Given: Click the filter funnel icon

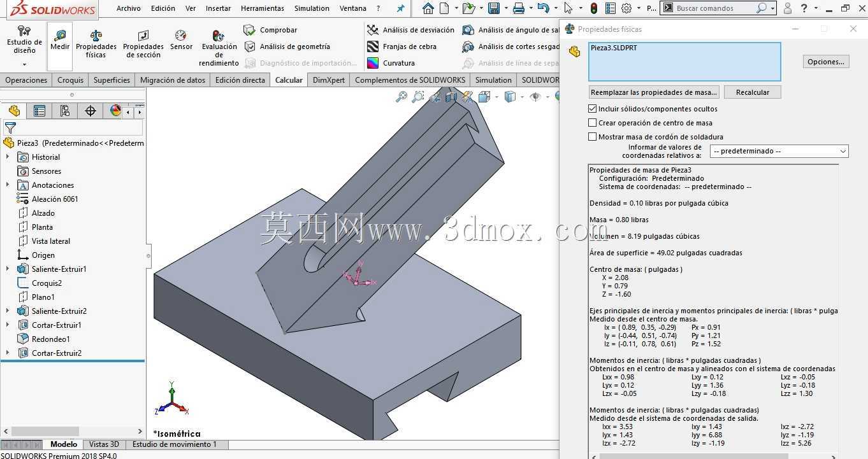Looking at the screenshot, I should [x=10, y=128].
